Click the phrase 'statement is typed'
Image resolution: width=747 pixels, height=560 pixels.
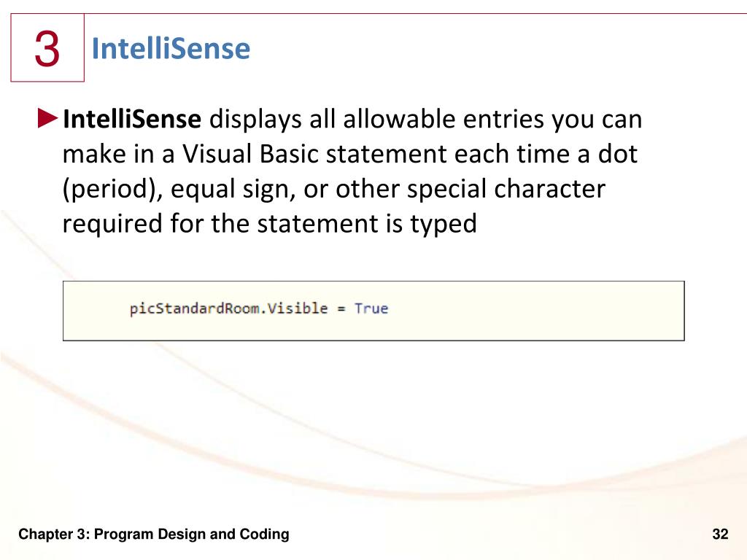coord(368,224)
